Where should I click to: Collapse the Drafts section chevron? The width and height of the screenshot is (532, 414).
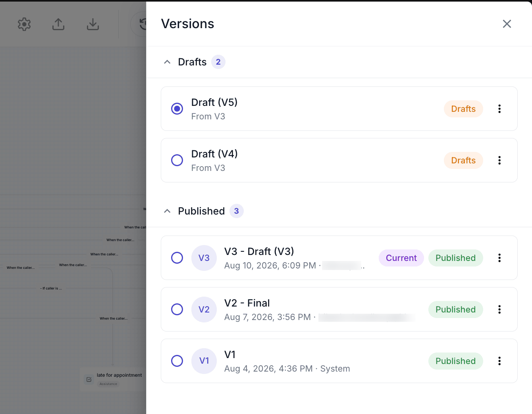pyautogui.click(x=167, y=62)
